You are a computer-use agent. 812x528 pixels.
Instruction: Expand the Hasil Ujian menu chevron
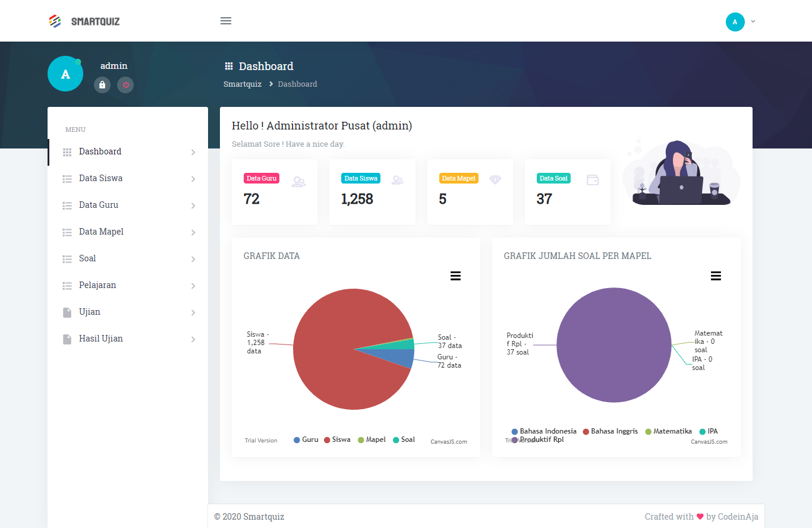[x=193, y=339]
